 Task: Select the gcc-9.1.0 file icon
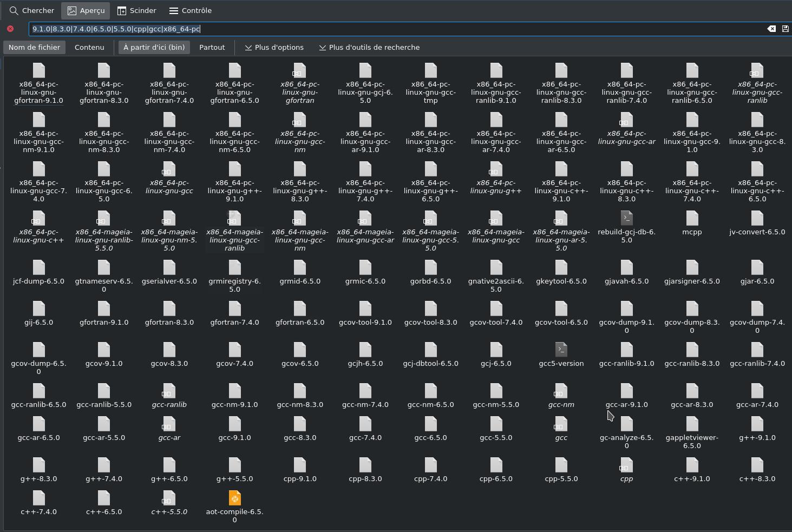(234, 424)
